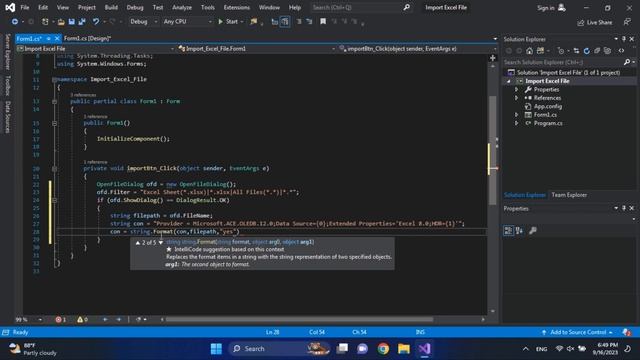
Task: Click the Start debugging button
Action: point(228,22)
